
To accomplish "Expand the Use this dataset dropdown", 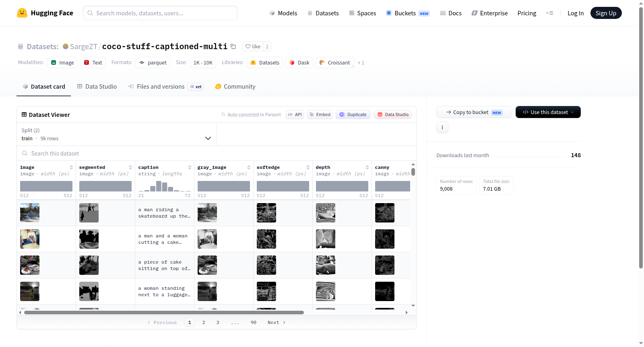I will [x=548, y=112].
